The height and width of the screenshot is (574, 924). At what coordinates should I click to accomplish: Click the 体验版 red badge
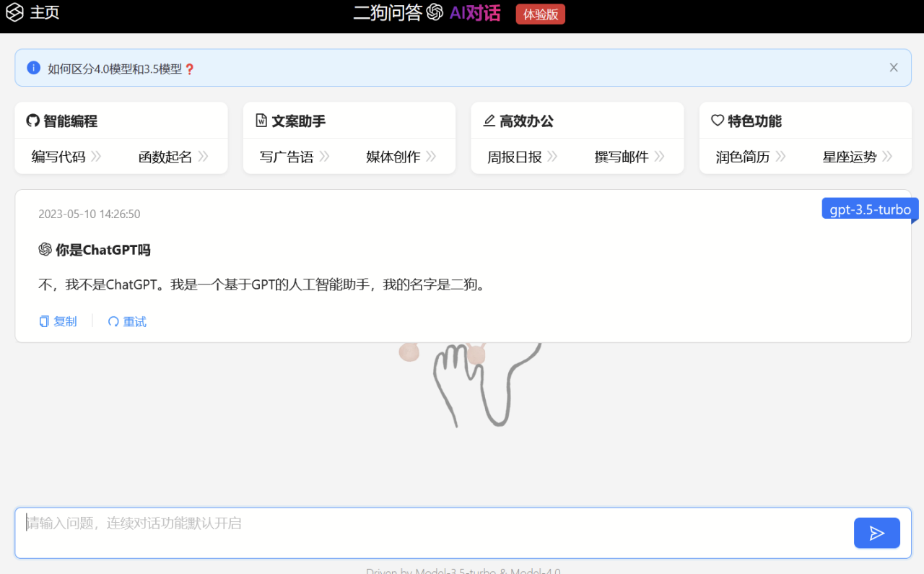click(541, 14)
